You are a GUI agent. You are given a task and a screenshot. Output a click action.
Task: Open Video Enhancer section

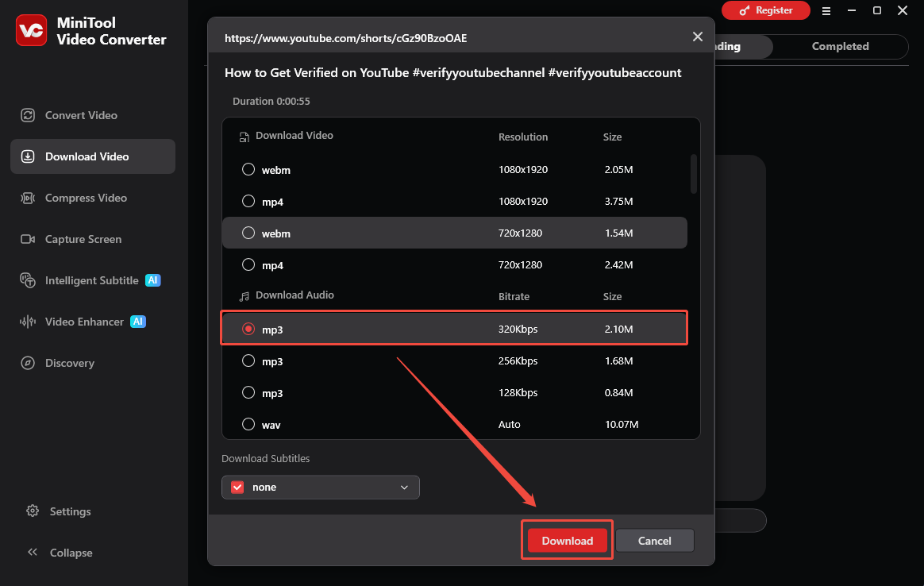[x=93, y=322]
